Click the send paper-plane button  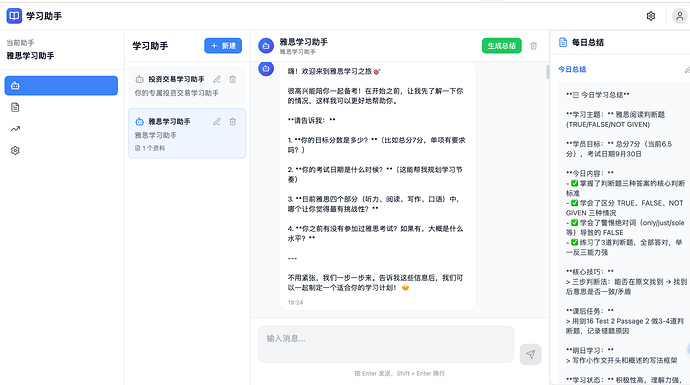click(x=531, y=354)
